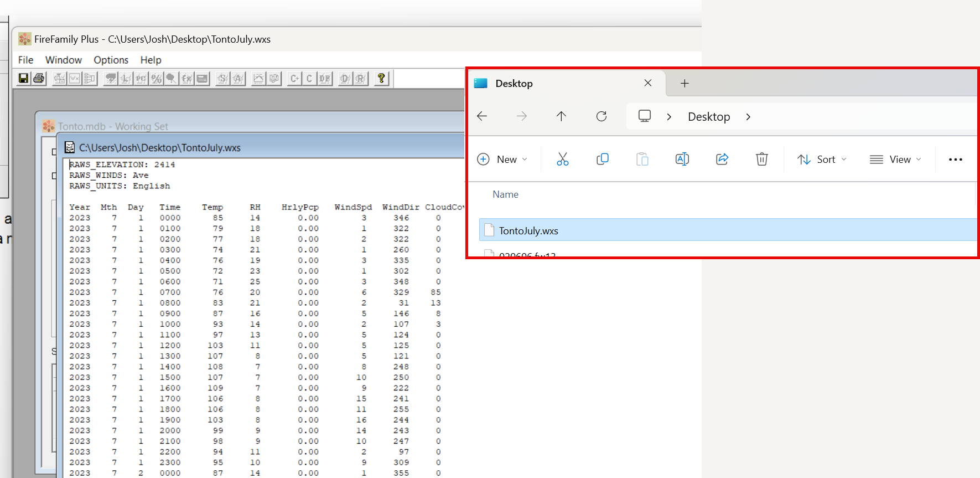Open the Options menu

click(111, 60)
